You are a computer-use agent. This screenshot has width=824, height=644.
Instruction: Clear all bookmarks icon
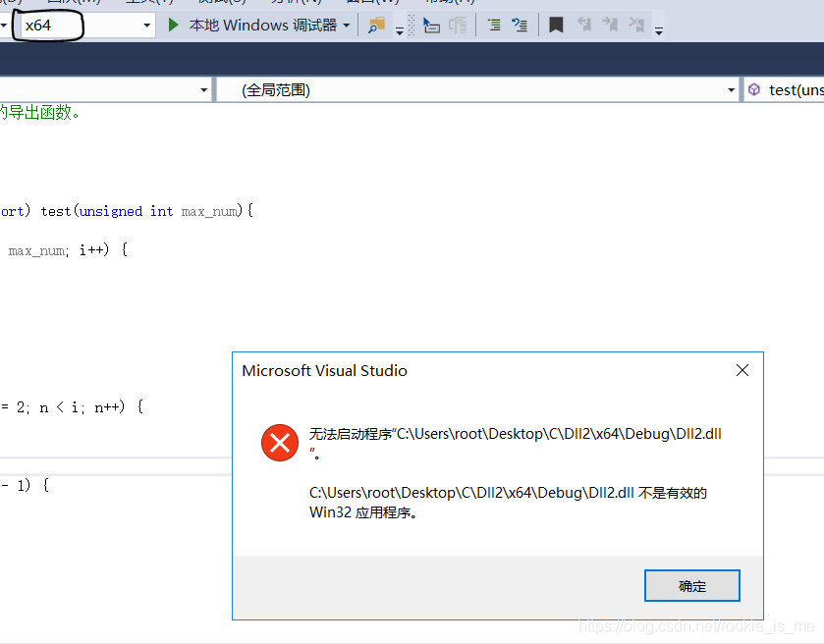(636, 25)
